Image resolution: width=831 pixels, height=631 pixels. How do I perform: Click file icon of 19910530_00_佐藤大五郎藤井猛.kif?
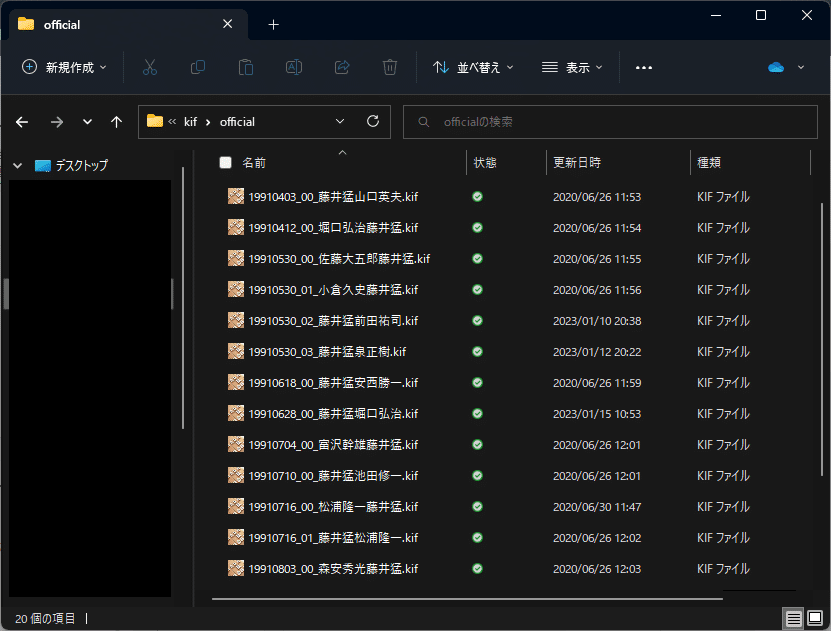(236, 259)
